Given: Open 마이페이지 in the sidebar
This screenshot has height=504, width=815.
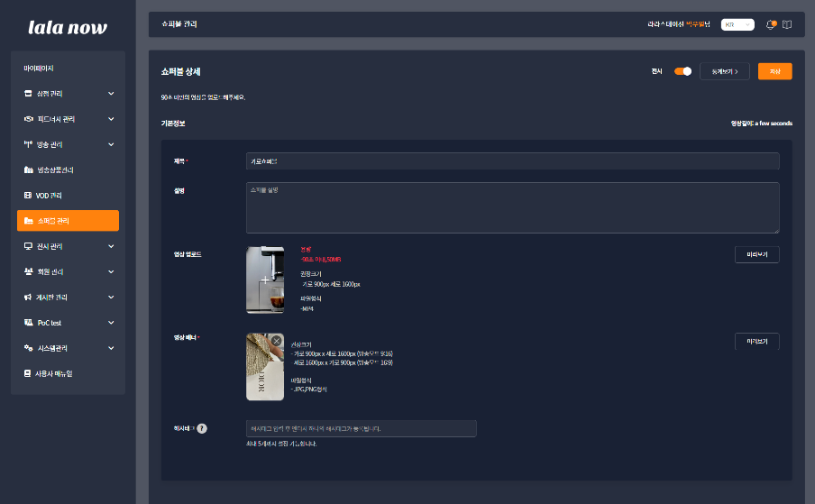Looking at the screenshot, I should point(39,68).
